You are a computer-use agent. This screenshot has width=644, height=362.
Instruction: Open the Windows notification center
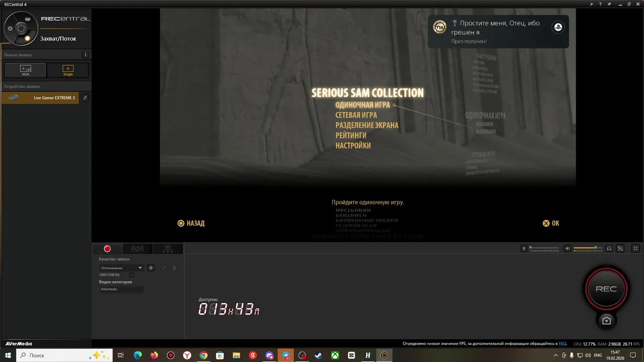pos(633,355)
